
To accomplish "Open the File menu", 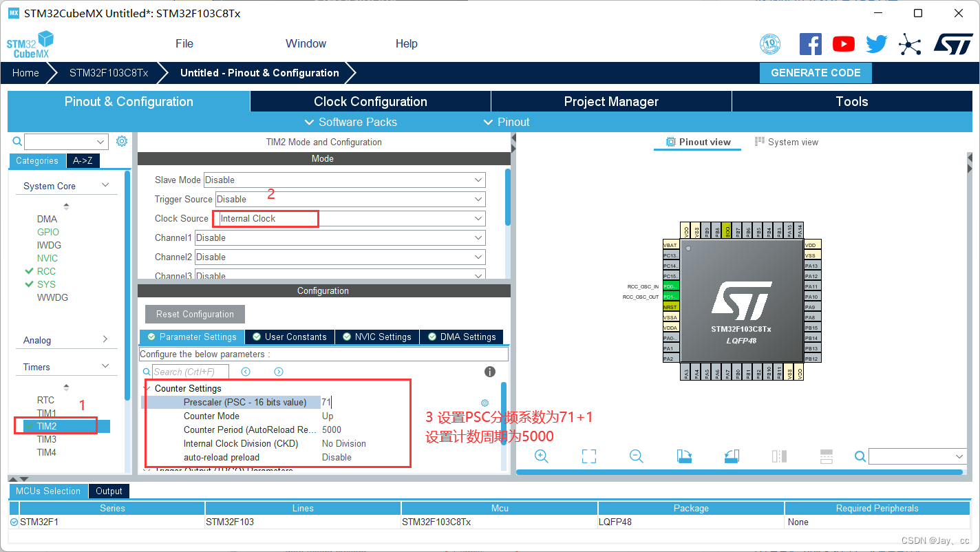I will coord(184,43).
